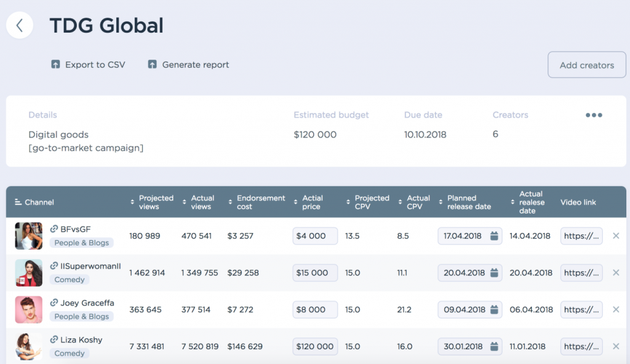
Task: Remove Joey Graceffa row using X icon
Action: click(x=616, y=310)
